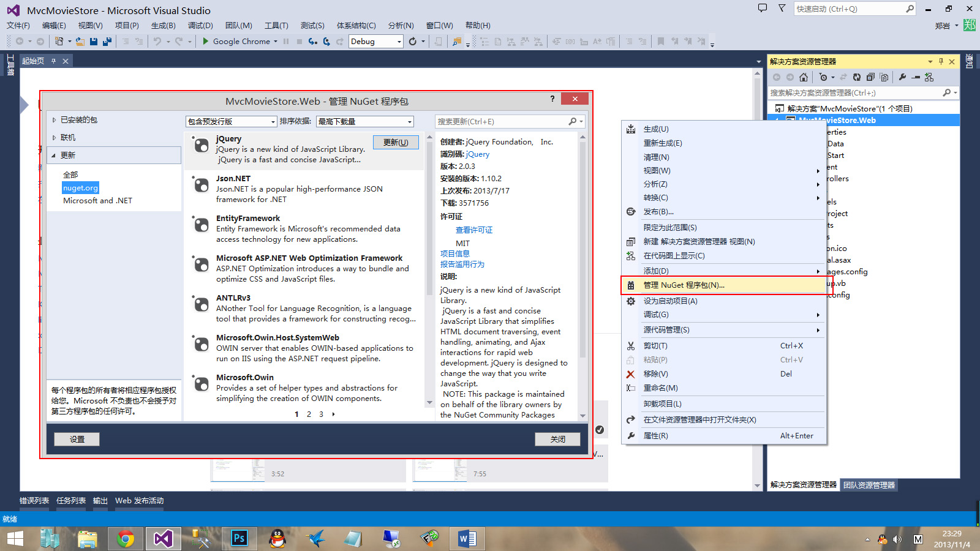Click the browser refresh icon beside Debug

[x=413, y=41]
